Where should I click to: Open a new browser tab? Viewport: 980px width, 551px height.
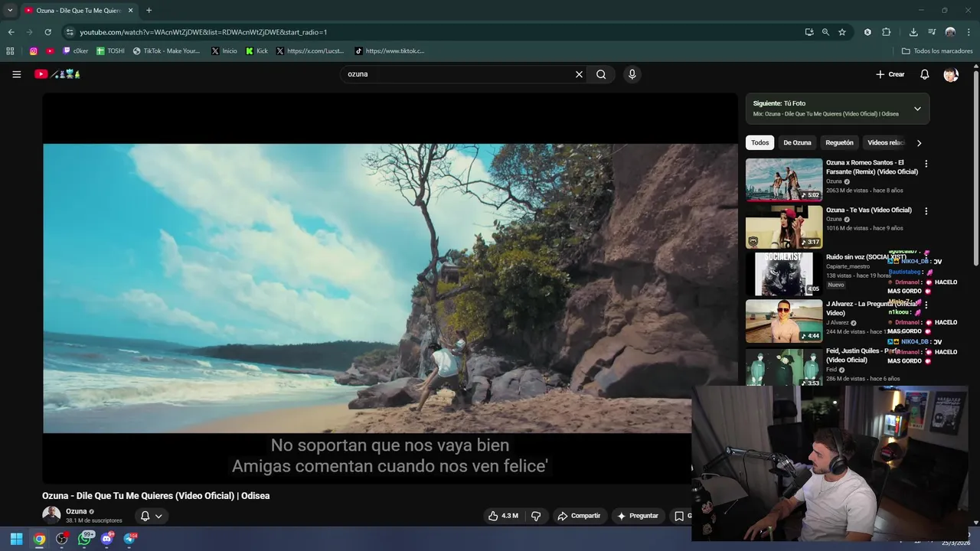click(149, 10)
